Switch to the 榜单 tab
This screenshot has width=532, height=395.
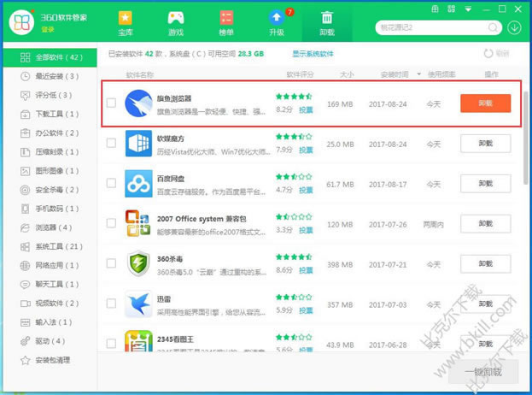(226, 23)
